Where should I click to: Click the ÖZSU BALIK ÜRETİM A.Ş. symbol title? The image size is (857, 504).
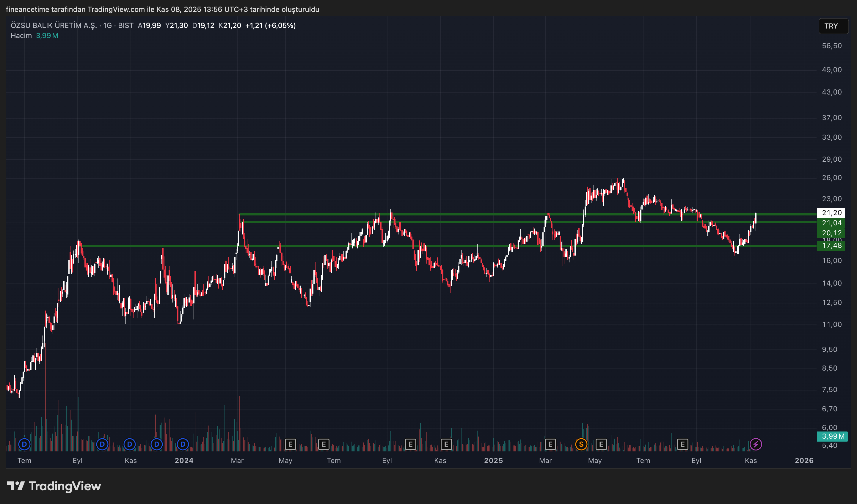(x=54, y=26)
